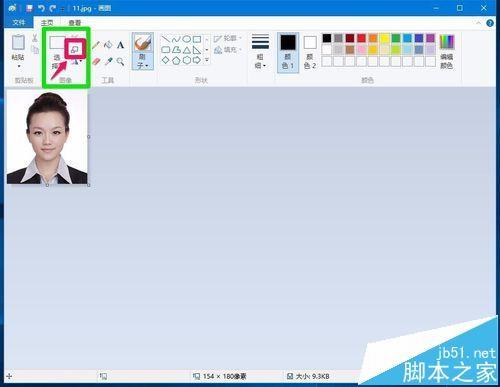Redo the last undone action
This screenshot has height=387, width=500.
(x=53, y=8)
